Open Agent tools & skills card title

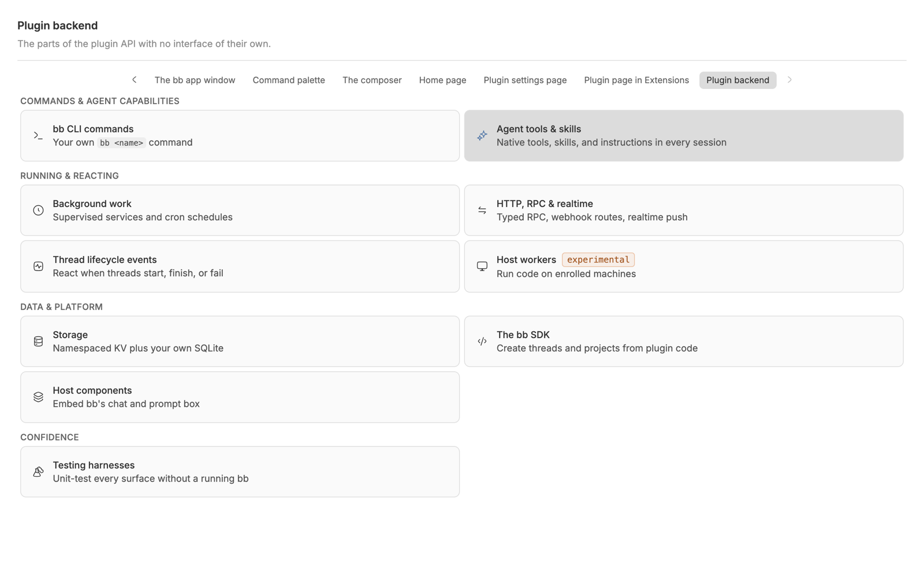tap(539, 129)
